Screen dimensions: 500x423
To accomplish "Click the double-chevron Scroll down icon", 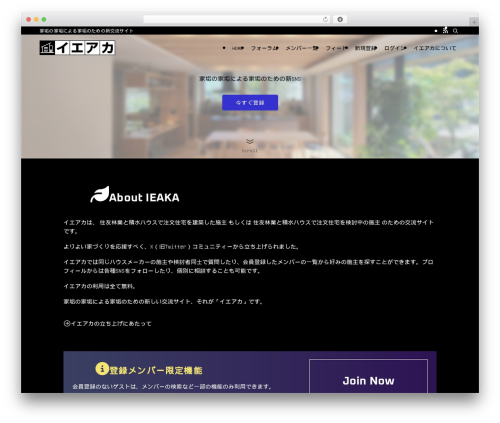I will (x=250, y=142).
